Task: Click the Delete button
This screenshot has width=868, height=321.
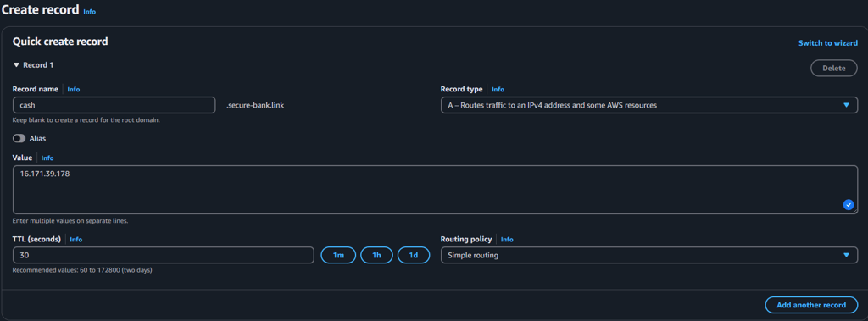Action: [834, 68]
